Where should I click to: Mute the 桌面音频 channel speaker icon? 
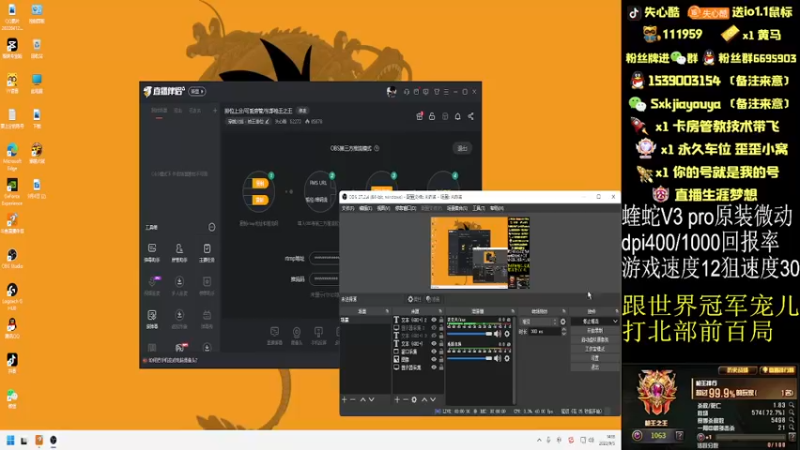(498, 359)
